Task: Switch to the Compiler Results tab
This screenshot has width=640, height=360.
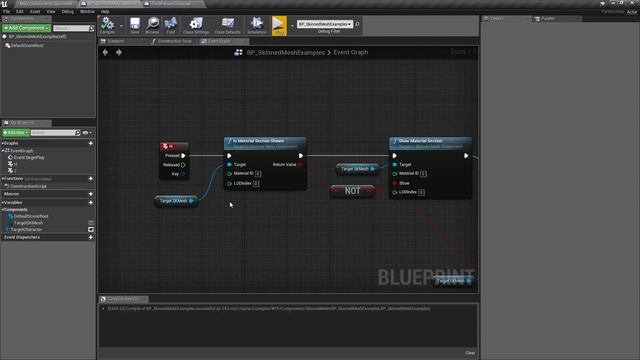Action: pos(123,299)
